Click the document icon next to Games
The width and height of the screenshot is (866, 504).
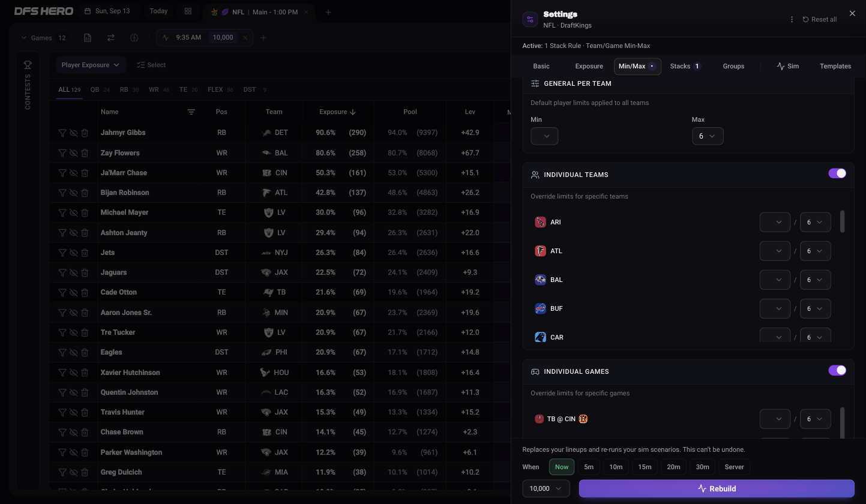coord(88,38)
